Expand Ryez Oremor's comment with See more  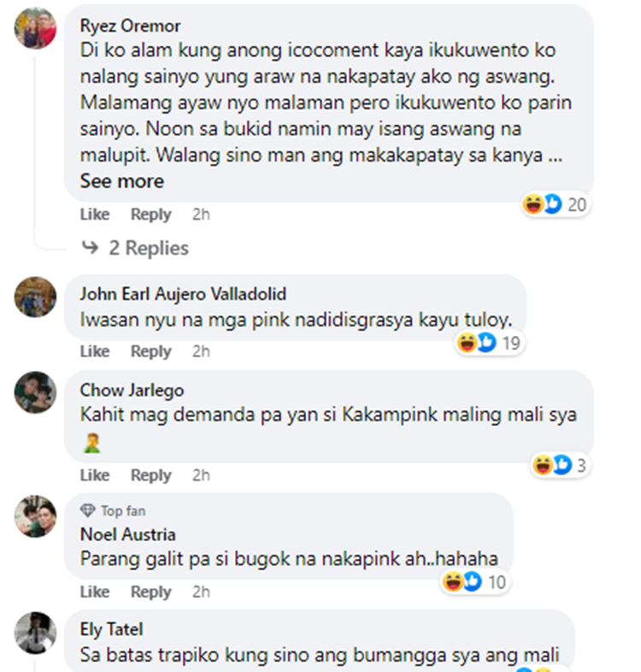pyautogui.click(x=122, y=181)
